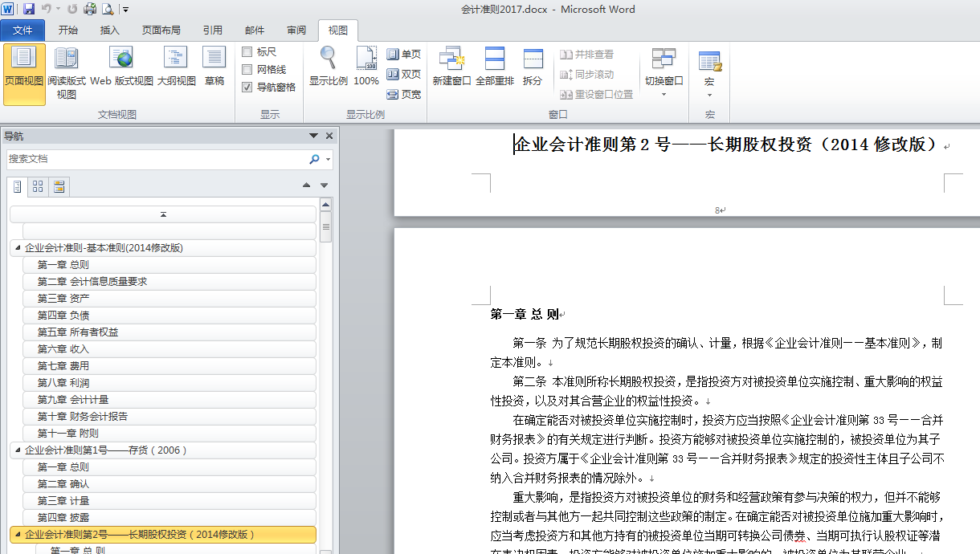Open Draft view (草稿)
The height and width of the screenshot is (554, 980).
[214, 67]
